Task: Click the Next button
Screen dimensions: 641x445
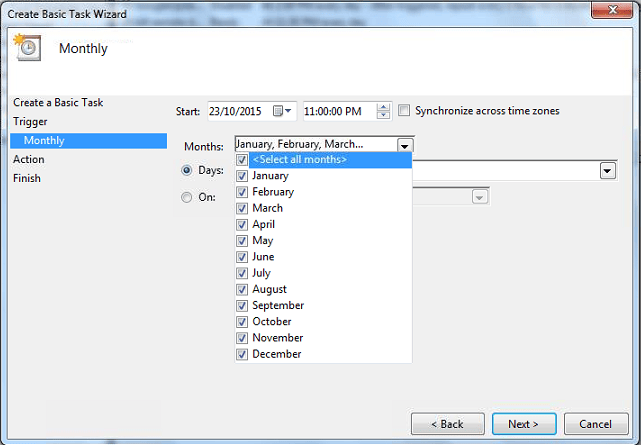Action: pos(524,424)
